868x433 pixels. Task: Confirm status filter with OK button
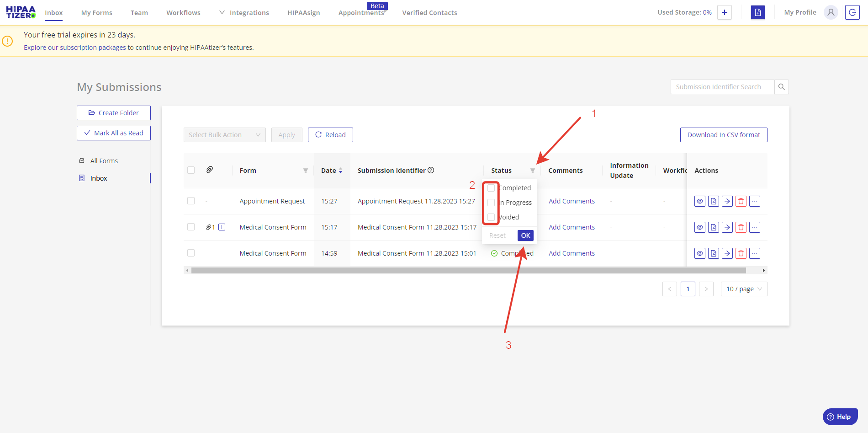click(525, 235)
